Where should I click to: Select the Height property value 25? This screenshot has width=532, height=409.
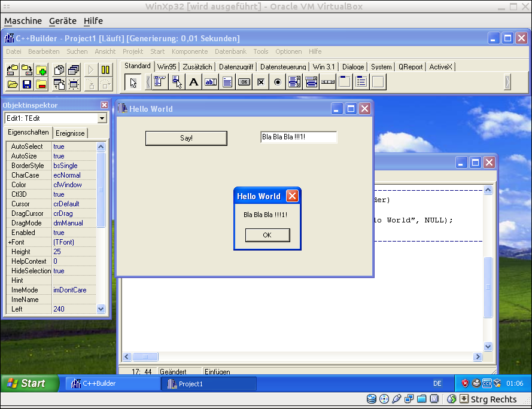(x=74, y=252)
